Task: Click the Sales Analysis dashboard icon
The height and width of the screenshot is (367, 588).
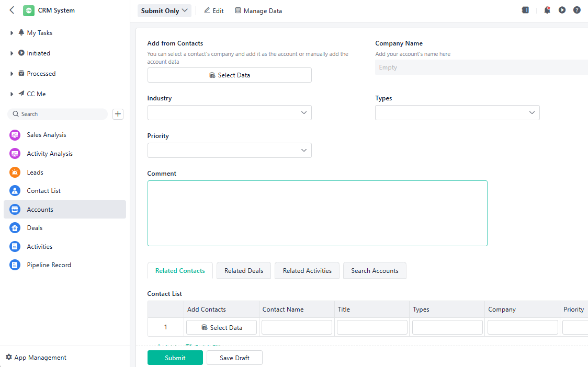Action: click(15, 135)
